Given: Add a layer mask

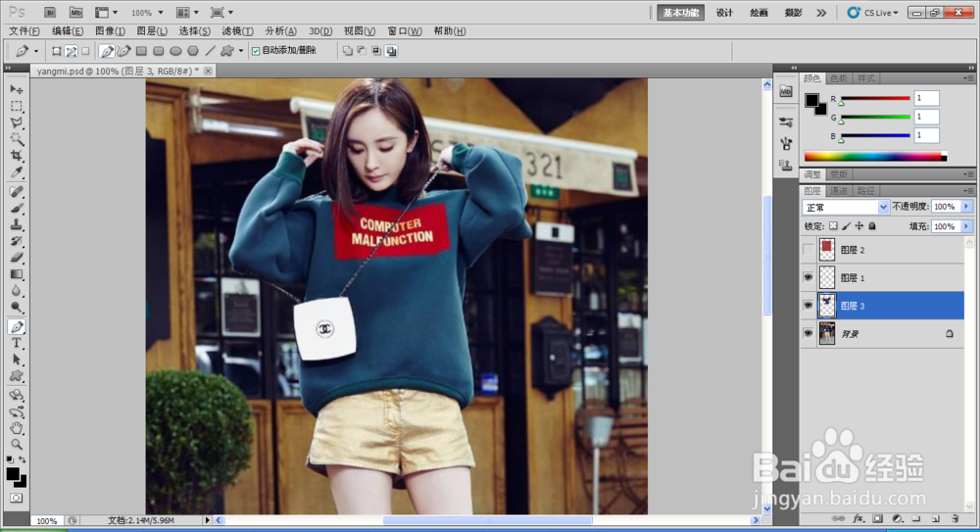Looking at the screenshot, I should 878,518.
